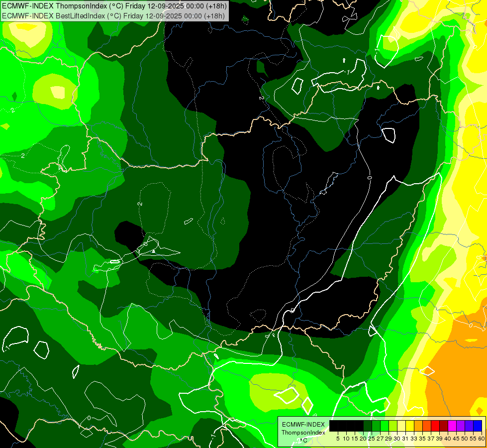Click the legend's ThompsonIndex label
Image resolution: width=487 pixels, height=448 pixels.
(x=303, y=433)
